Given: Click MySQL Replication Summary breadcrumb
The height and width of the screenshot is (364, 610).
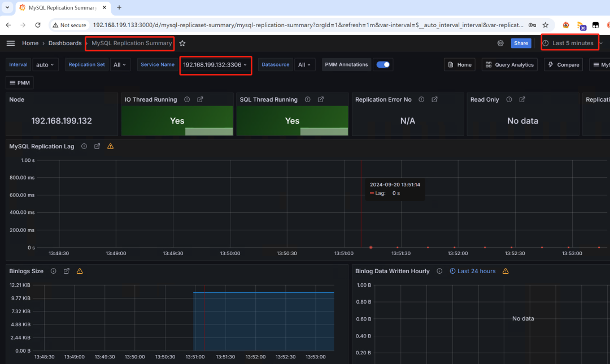Looking at the screenshot, I should tap(132, 43).
